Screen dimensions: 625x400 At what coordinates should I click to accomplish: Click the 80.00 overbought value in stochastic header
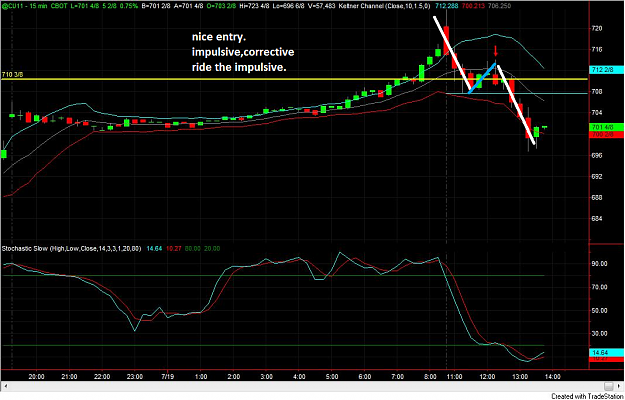(x=192, y=248)
